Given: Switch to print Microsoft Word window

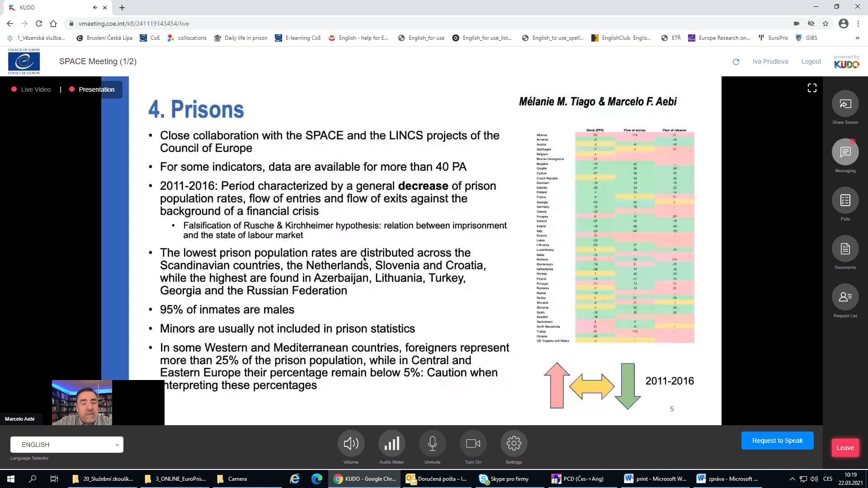Looking at the screenshot, I should pos(656,479).
